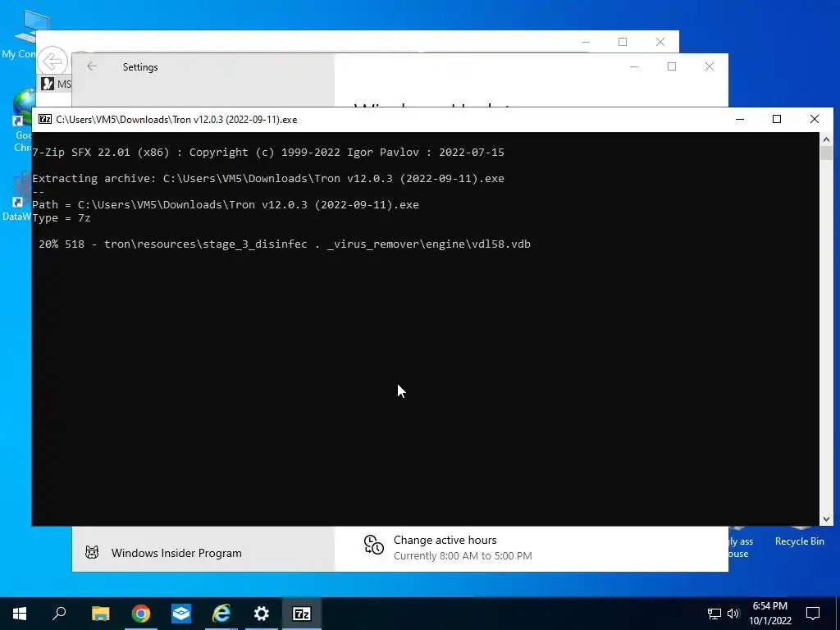Open taskbar Search magnifier
The image size is (840, 630).
[x=59, y=614]
